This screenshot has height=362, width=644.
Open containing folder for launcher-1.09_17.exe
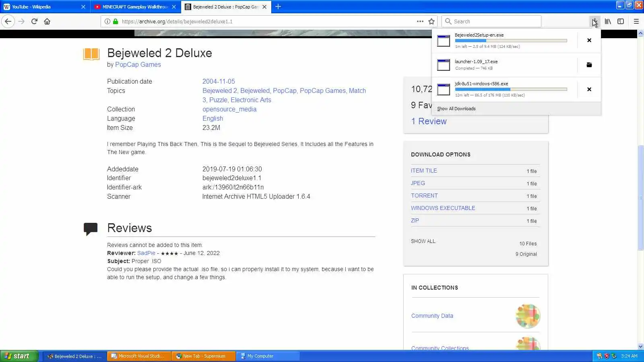(x=589, y=65)
